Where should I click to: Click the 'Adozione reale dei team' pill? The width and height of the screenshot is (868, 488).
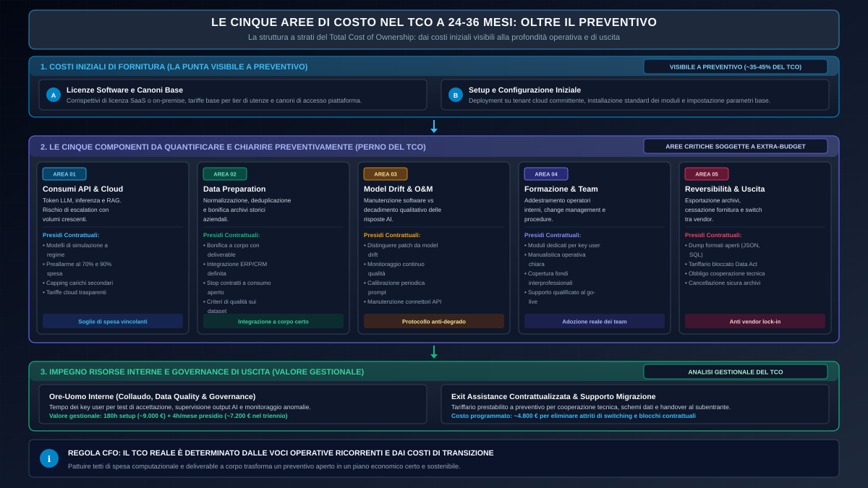595,321
